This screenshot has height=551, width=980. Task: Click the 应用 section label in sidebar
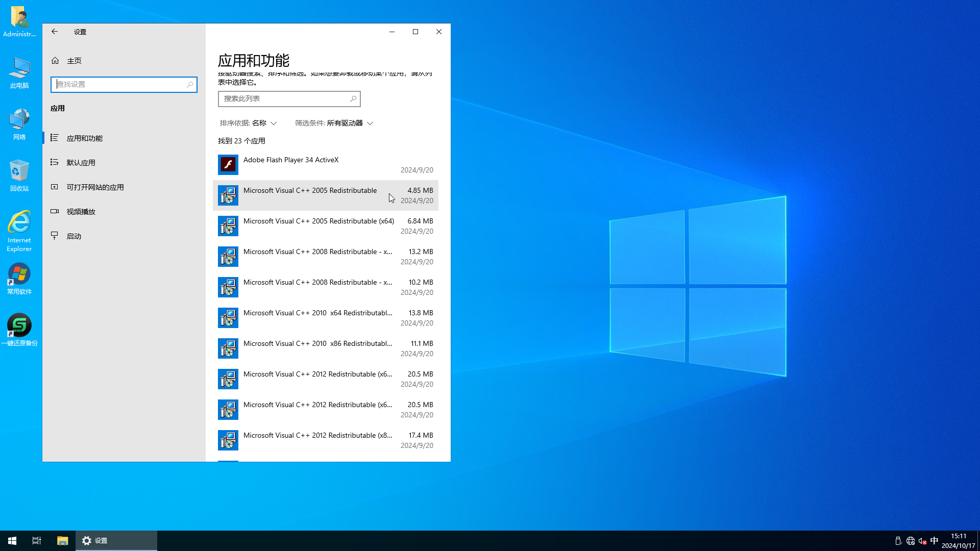coord(58,109)
